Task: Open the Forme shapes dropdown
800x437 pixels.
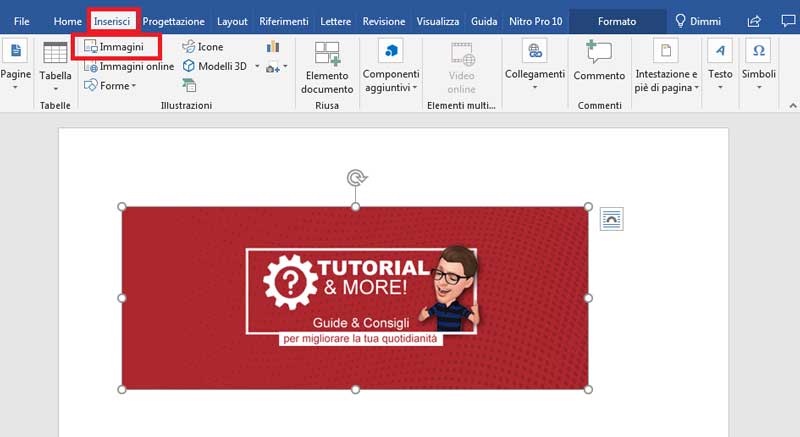Action: [x=110, y=86]
